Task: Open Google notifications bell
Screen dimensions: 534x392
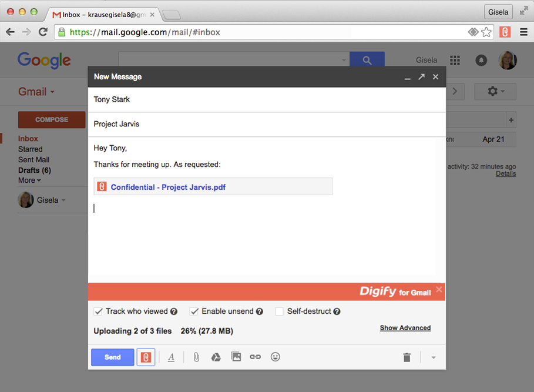Action: click(481, 61)
